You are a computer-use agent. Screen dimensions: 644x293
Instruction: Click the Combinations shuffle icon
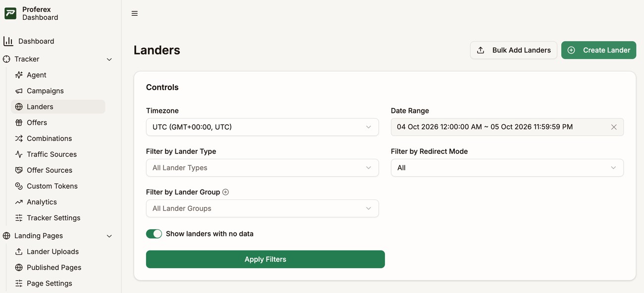19,138
